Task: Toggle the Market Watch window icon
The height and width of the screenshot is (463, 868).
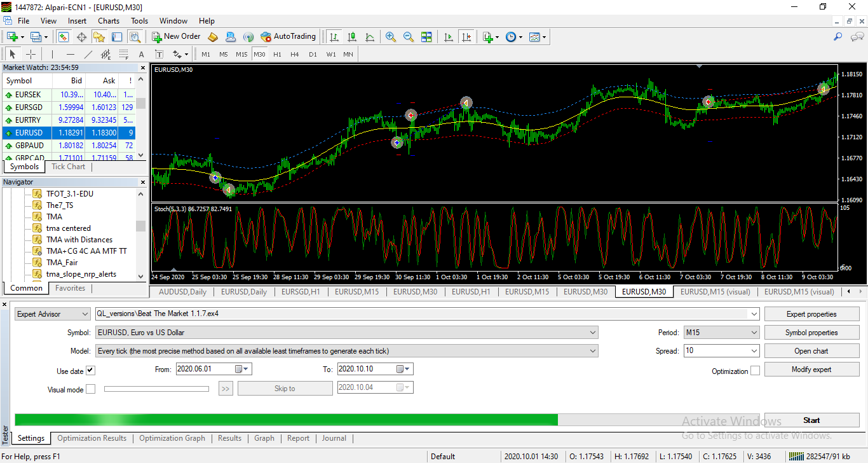Action: [64, 37]
